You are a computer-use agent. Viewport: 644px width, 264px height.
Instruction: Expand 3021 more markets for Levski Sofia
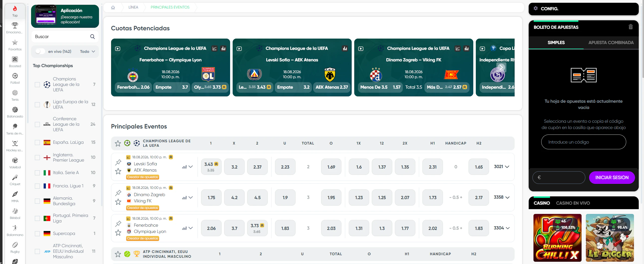point(501,167)
